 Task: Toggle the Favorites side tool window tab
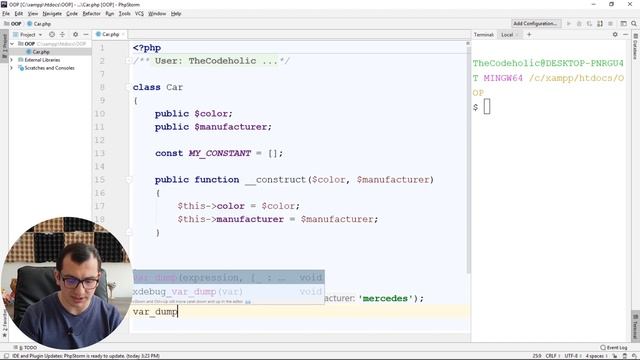tap(4, 323)
